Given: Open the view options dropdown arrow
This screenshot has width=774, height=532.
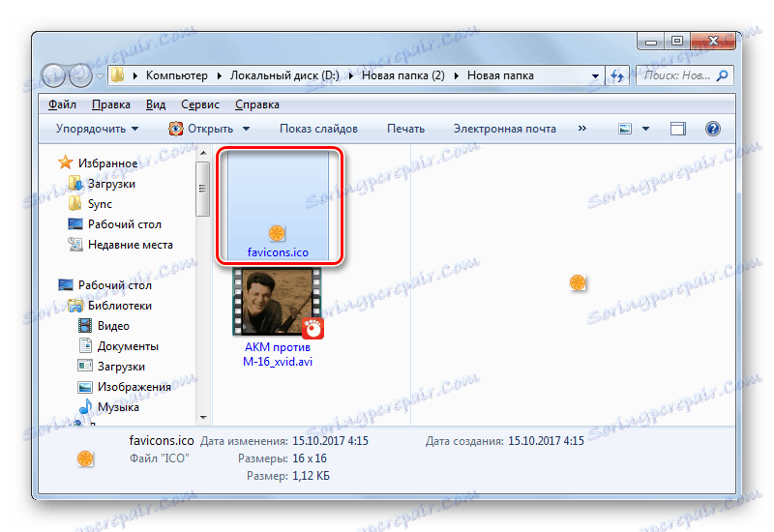Looking at the screenshot, I should tap(645, 129).
